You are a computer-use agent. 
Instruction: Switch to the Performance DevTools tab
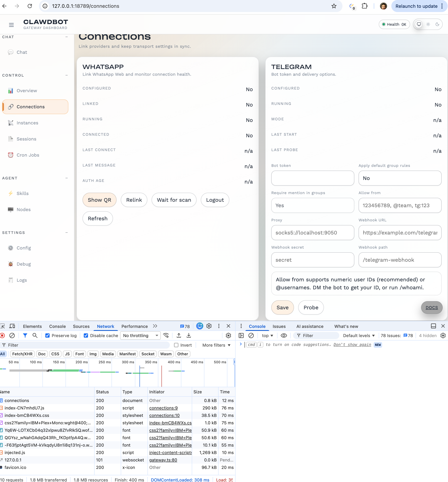[134, 326]
